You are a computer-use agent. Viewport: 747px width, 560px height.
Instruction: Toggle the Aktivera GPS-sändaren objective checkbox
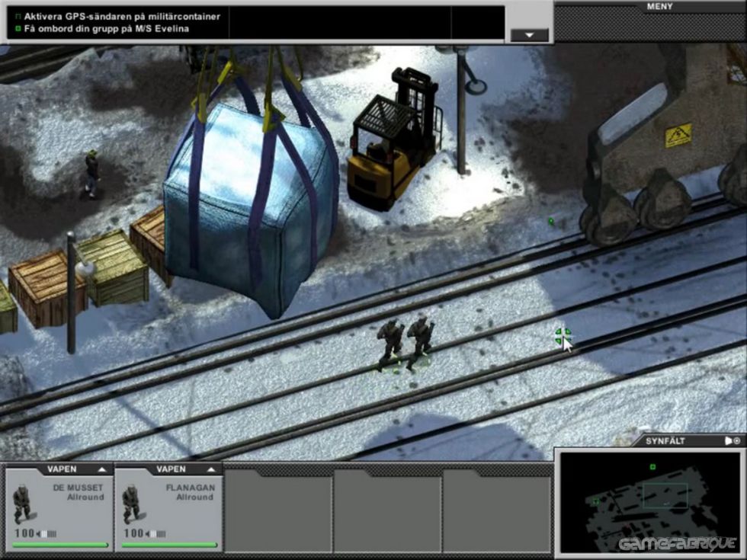point(18,17)
